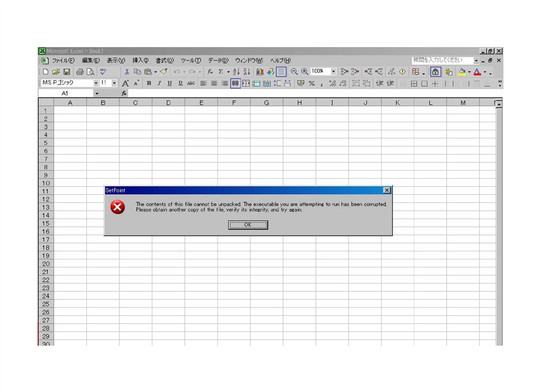The width and height of the screenshot is (555, 392).
Task: Open Print Preview from the toolbar
Action: (91, 72)
